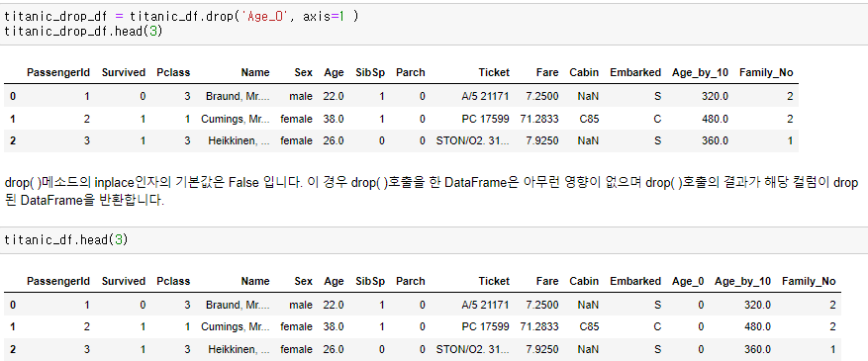Click Parch header in the table with Age_0
Image resolution: width=868 pixels, height=361 pixels.
(411, 282)
